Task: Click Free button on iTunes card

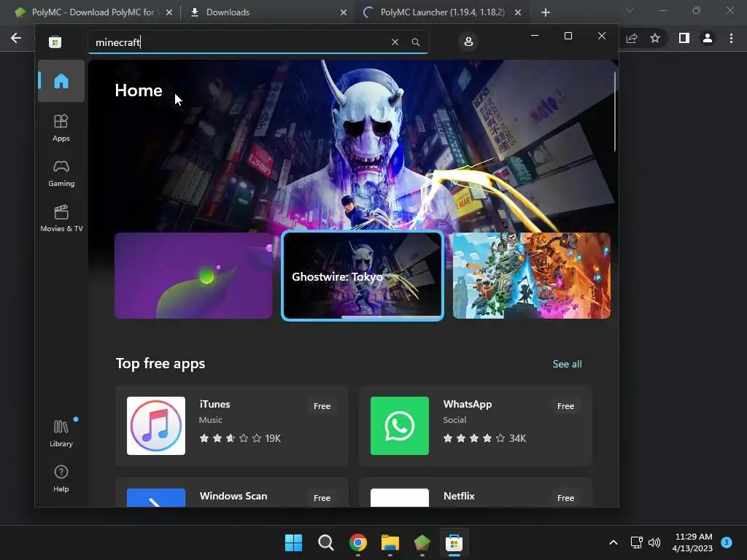Action: coord(322,406)
